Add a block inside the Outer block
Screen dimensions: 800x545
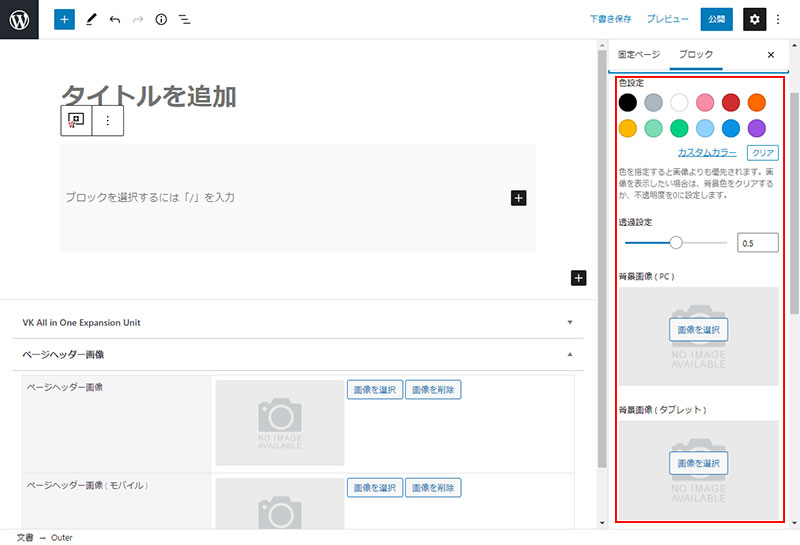518,198
